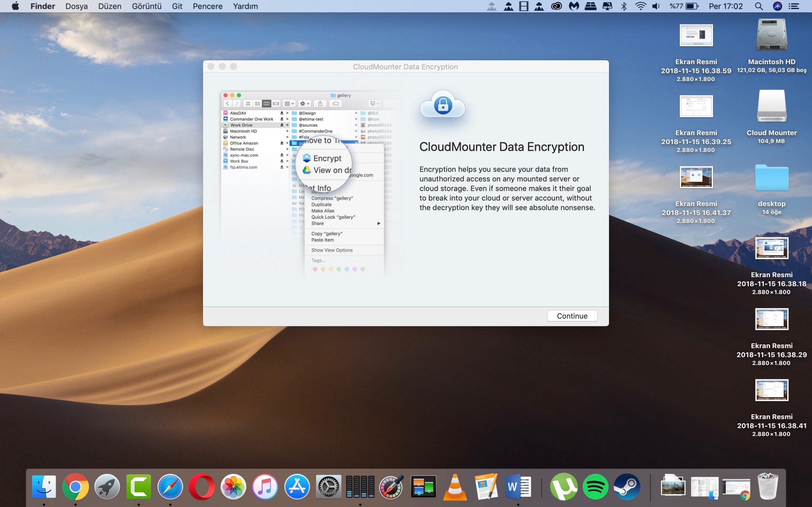
Task: Launch Opera from the dock
Action: pos(202,486)
